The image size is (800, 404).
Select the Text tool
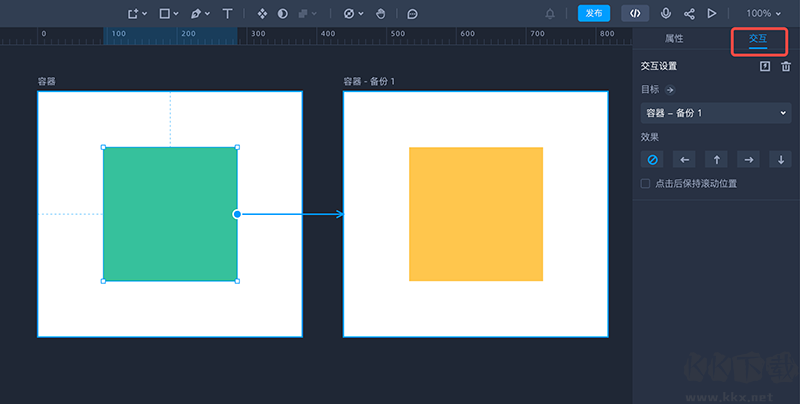[228, 14]
